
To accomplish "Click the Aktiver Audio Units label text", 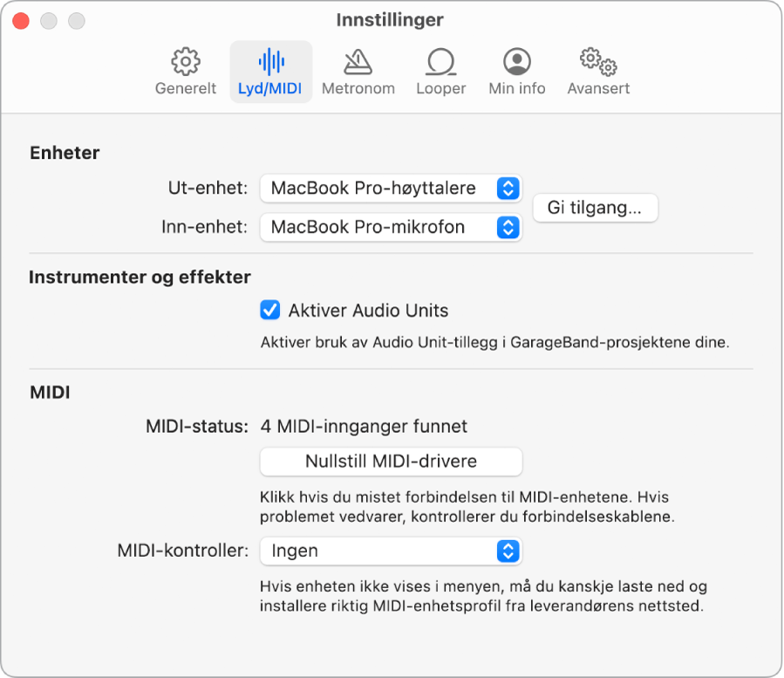I will coord(368,310).
